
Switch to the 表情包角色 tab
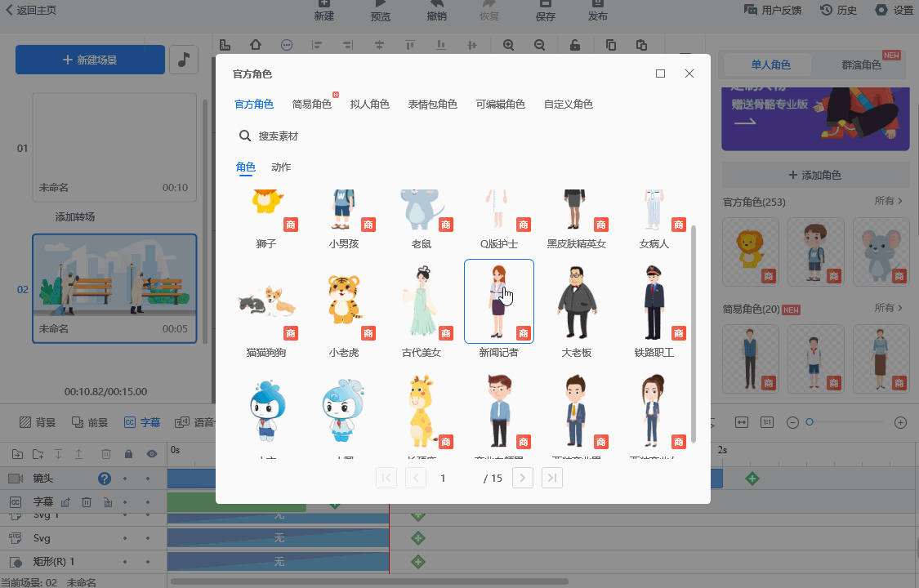click(x=432, y=105)
